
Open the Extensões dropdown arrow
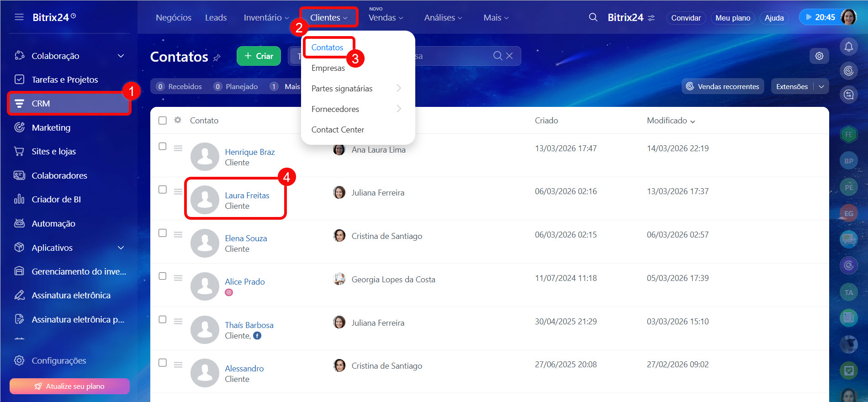821,86
